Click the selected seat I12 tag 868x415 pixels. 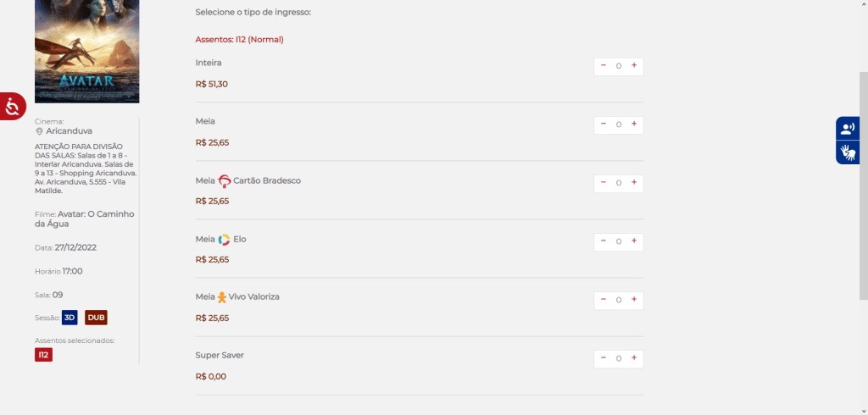click(x=43, y=355)
